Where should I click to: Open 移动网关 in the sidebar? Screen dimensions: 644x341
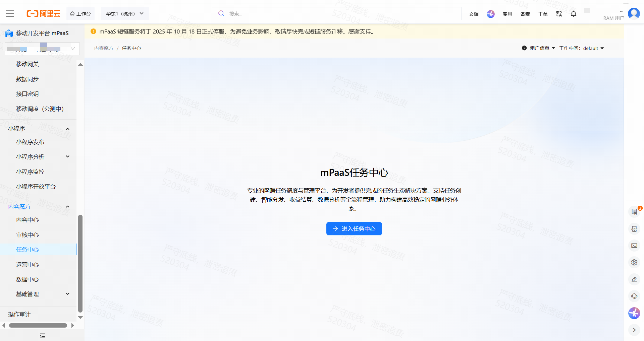tap(28, 64)
